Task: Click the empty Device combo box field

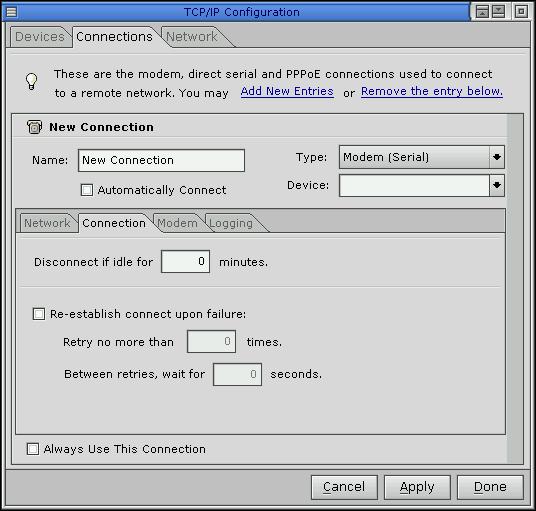Action: click(x=414, y=185)
